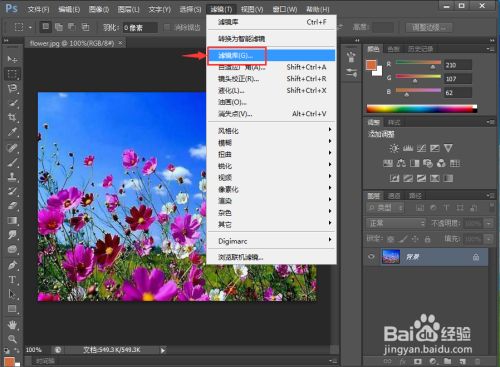Image resolution: width=500 pixels, height=367 pixels.
Task: Select the Brush tool
Action: pyautogui.click(x=12, y=163)
